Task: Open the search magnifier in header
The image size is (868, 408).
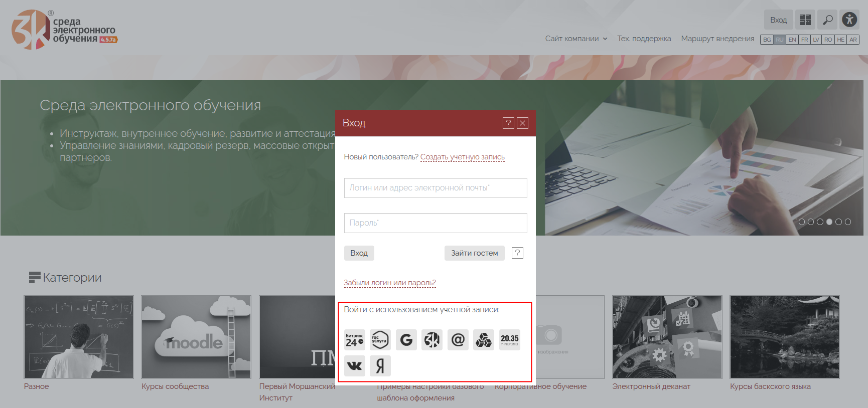Action: coord(828,20)
